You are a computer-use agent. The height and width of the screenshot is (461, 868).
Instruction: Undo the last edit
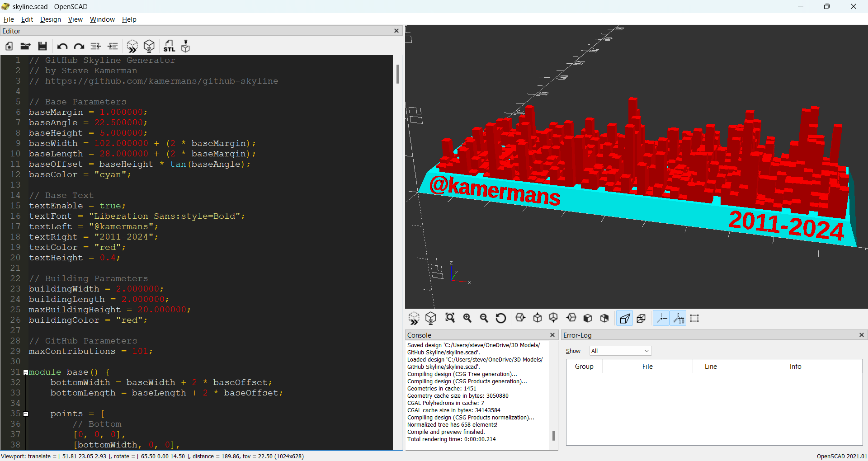tap(62, 46)
